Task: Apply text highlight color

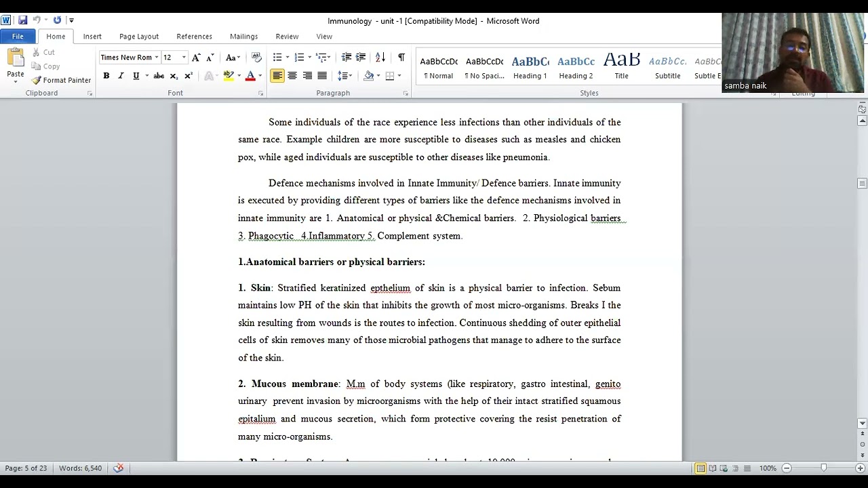Action: point(229,76)
